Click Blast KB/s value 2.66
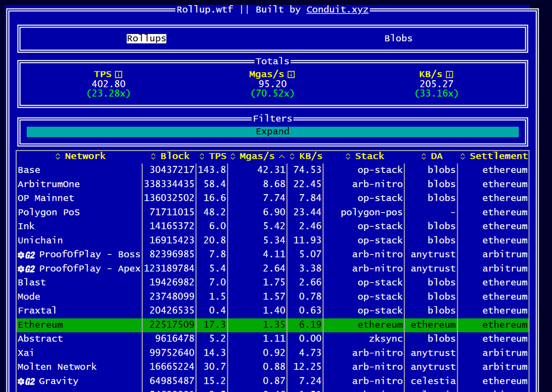The image size is (552, 392). tap(310, 282)
